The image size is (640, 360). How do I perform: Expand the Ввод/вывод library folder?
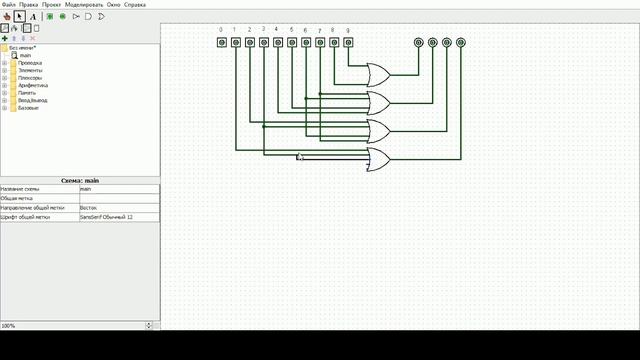4,100
